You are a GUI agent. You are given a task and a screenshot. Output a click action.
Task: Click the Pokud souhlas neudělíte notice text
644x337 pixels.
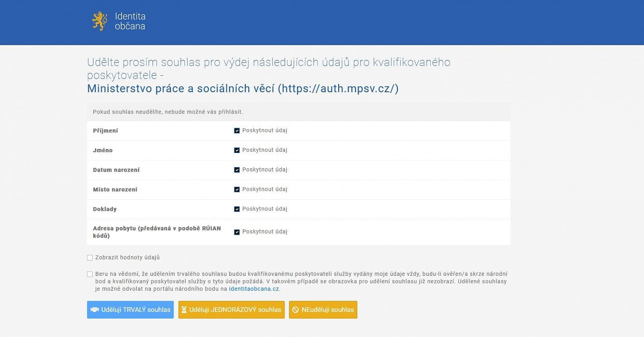(168, 112)
